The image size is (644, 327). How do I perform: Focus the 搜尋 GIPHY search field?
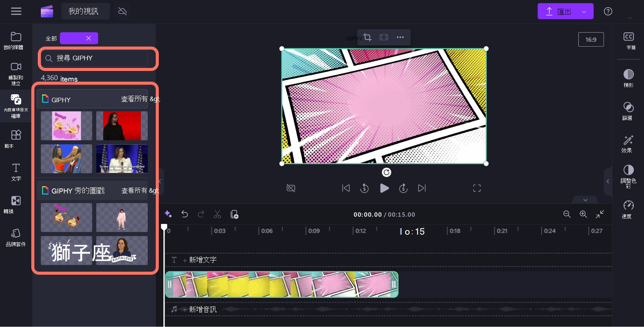click(x=95, y=58)
